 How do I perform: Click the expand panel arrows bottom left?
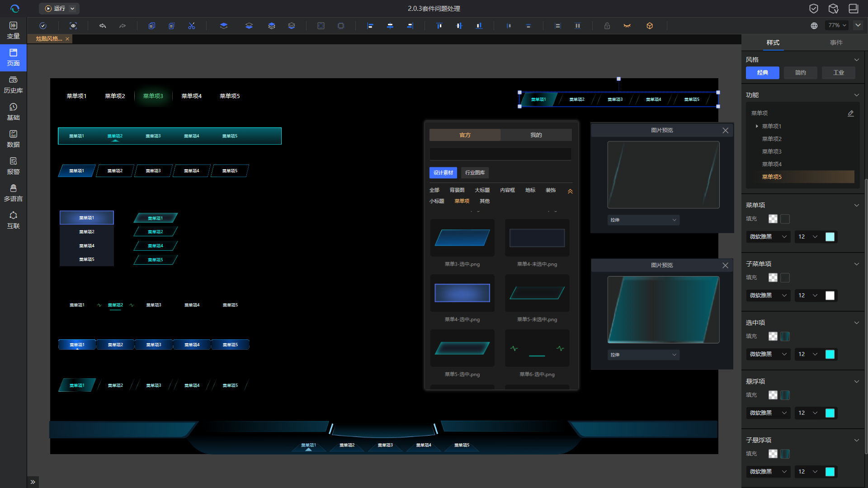[33, 482]
